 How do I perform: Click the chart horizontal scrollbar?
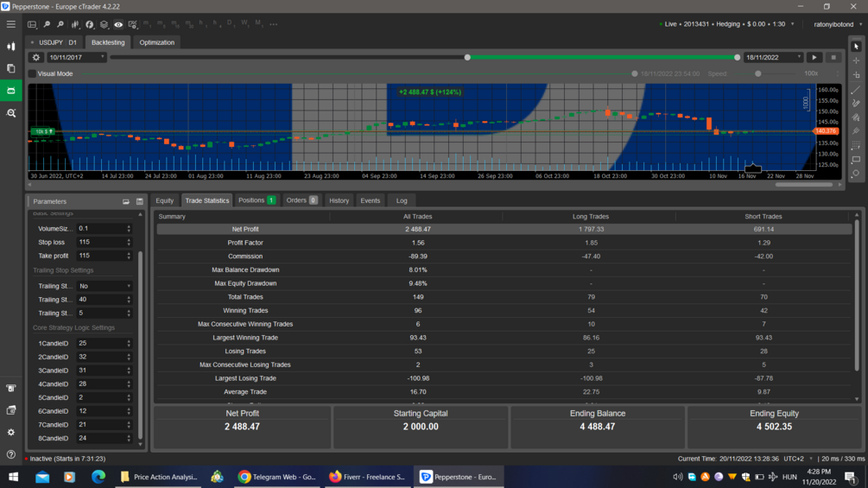[x=804, y=185]
